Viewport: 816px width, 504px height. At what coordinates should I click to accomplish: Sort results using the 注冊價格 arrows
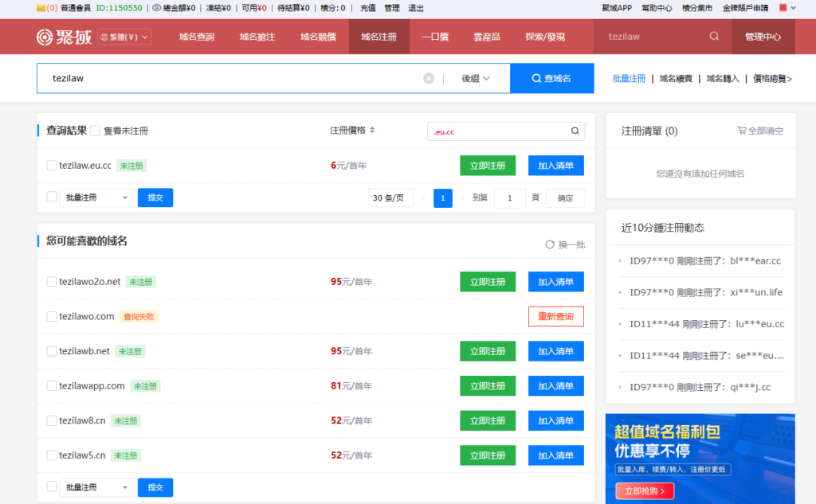point(372,131)
